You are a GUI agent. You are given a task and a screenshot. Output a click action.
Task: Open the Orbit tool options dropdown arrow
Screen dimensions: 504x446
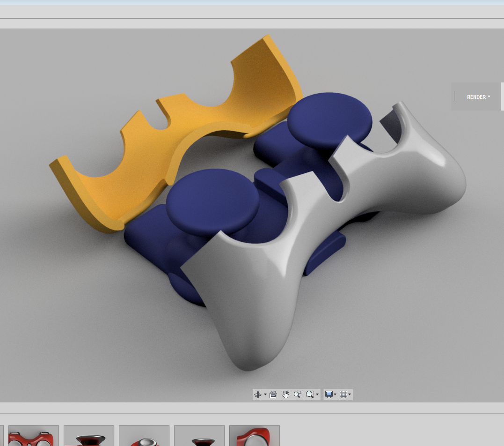tap(265, 394)
